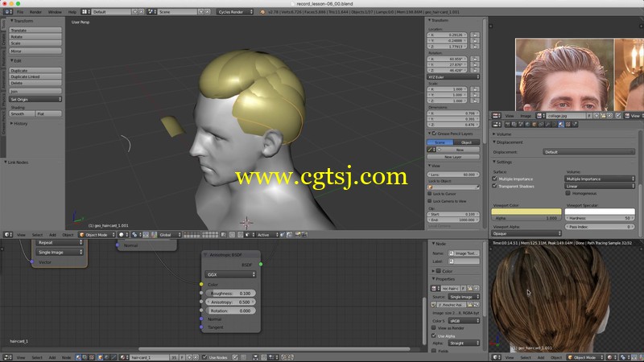Viewport: 644px width, 362px height.
Task: Click the Mirror button
Action: click(x=35, y=51)
